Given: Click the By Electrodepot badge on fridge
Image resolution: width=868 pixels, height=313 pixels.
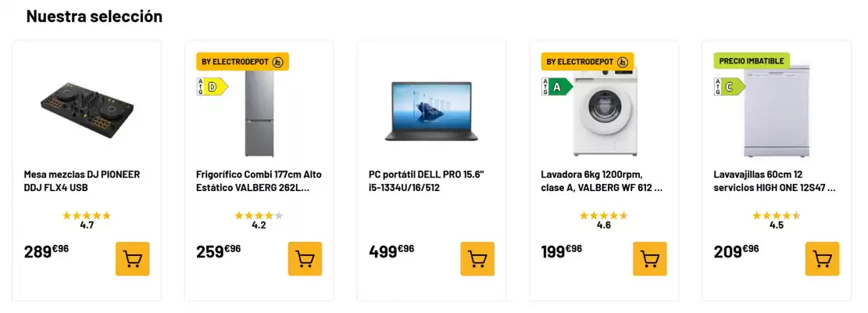Looking at the screenshot, I should [x=242, y=62].
